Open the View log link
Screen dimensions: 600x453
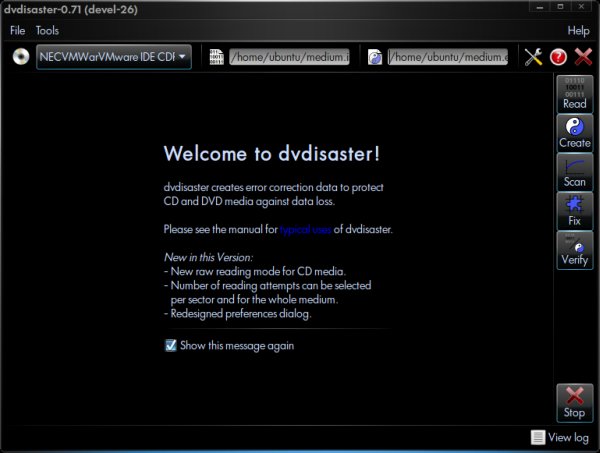[560, 437]
